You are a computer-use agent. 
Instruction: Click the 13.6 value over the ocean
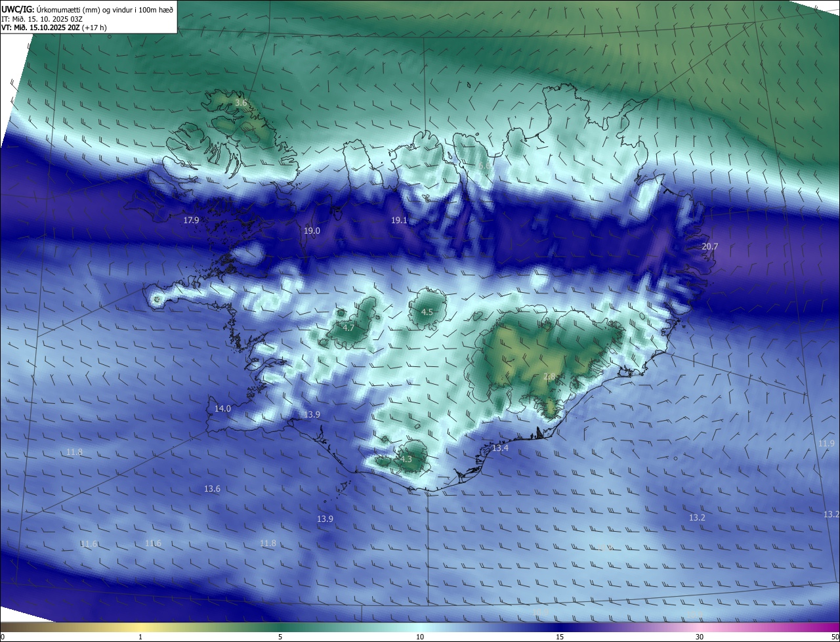pos(212,489)
